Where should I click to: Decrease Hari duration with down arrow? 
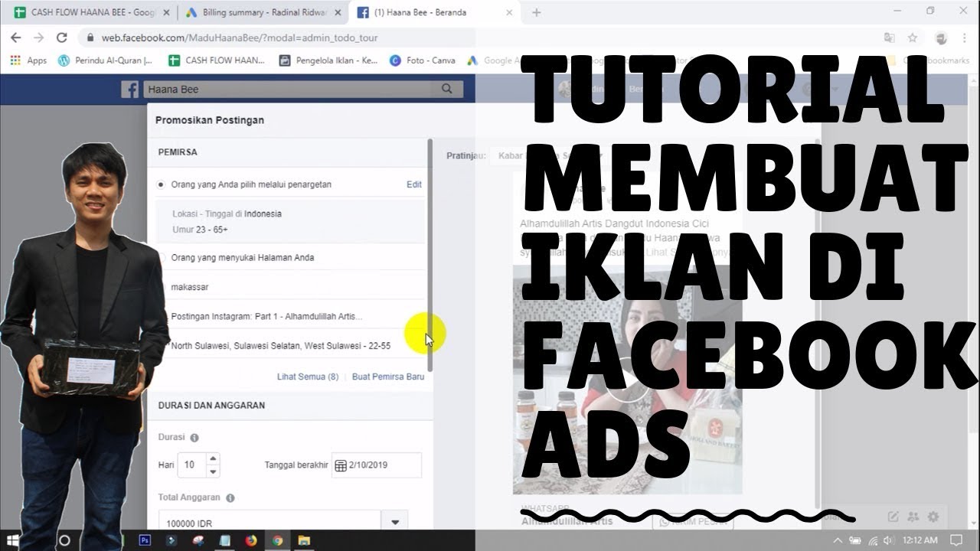(x=213, y=470)
